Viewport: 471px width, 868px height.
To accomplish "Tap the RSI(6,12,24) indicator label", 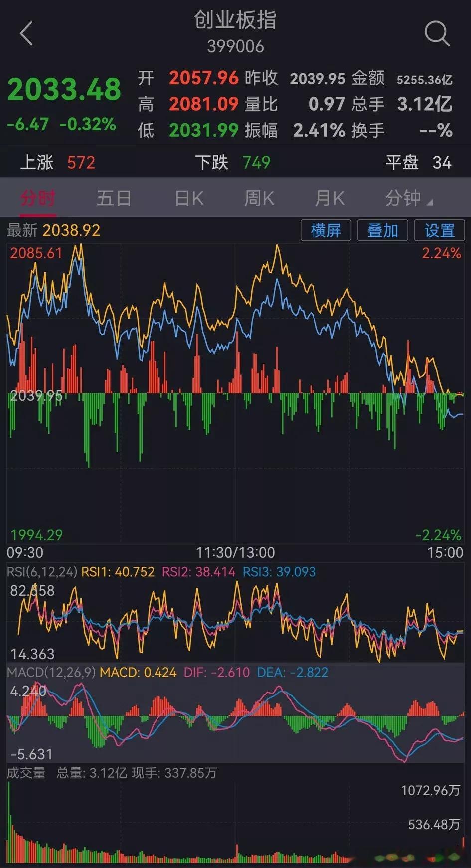I will 42,572.
